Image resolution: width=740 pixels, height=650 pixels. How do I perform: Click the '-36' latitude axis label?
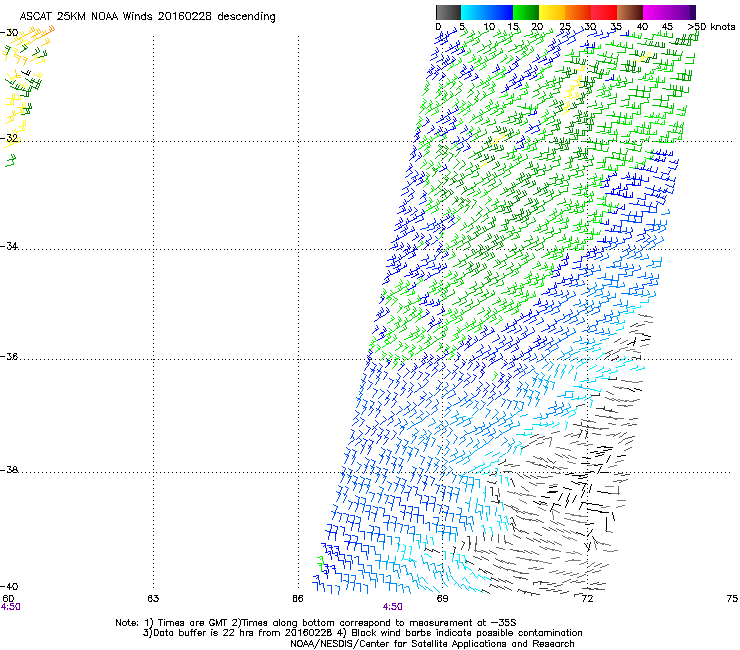[10, 356]
